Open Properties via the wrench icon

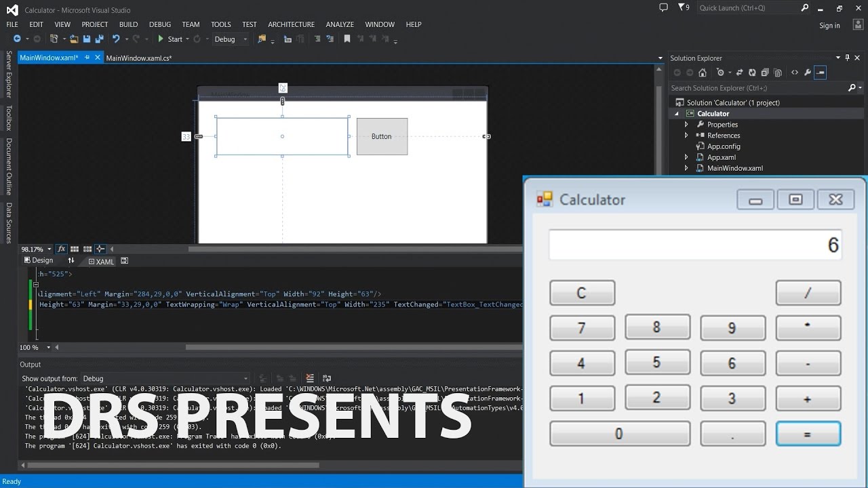(807, 73)
